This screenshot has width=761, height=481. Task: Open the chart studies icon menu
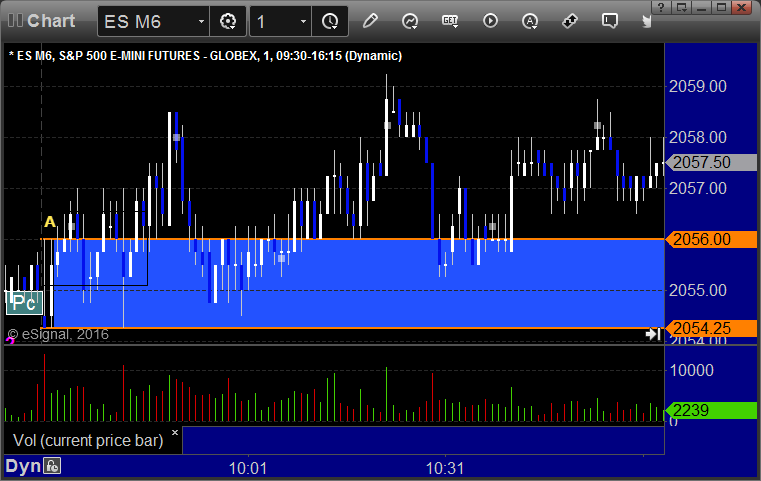point(410,21)
